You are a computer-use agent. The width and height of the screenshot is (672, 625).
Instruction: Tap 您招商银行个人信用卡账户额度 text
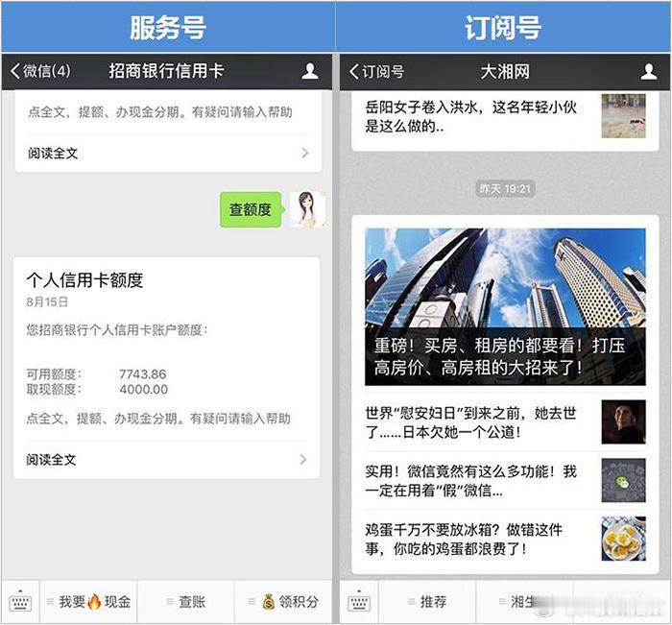point(116,330)
